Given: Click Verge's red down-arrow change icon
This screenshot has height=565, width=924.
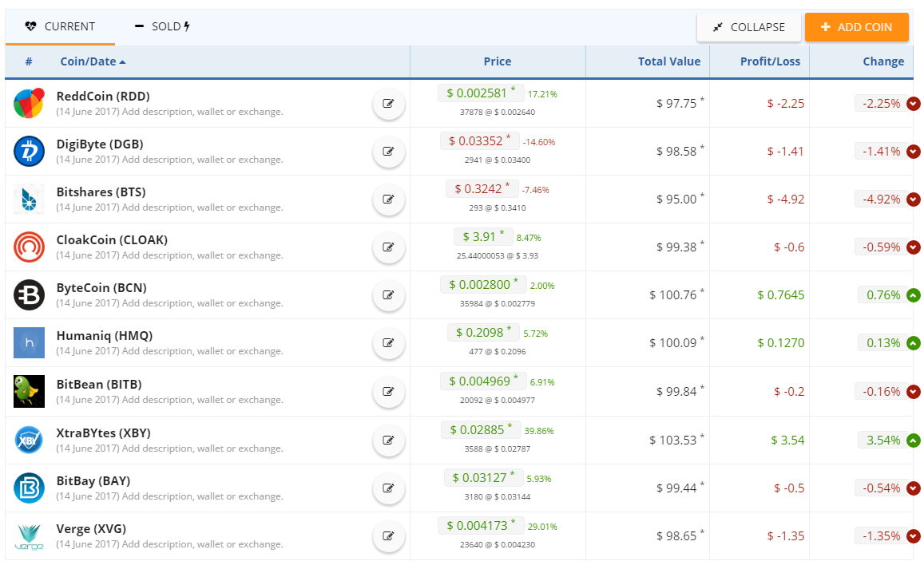Looking at the screenshot, I should coord(914,535).
